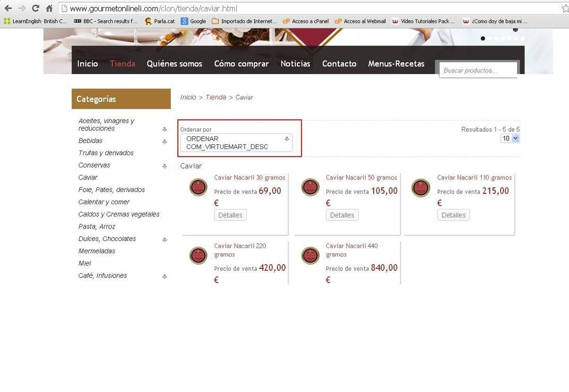Select Caviar category in sidebar
569x392 pixels.
(88, 177)
